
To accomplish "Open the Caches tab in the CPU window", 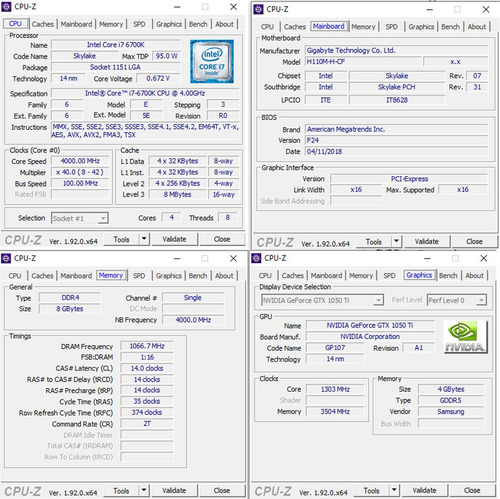I will click(x=43, y=24).
